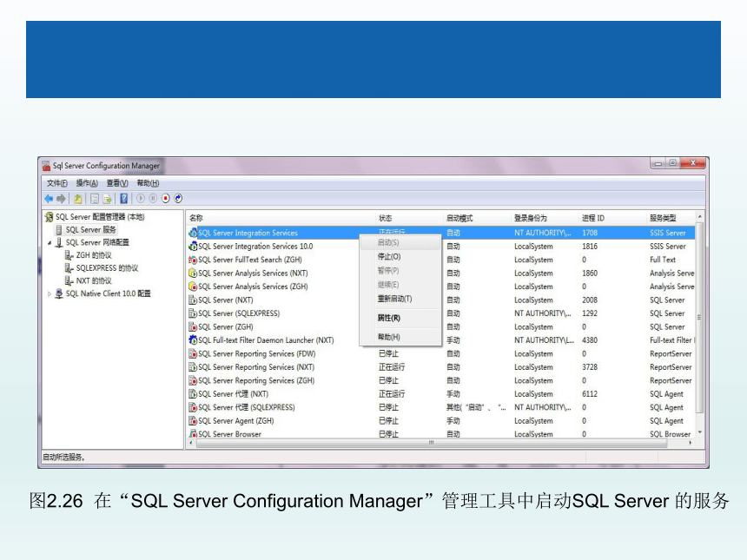Choose 停止(O) in the context menu
The image size is (747, 560).
tap(400, 257)
